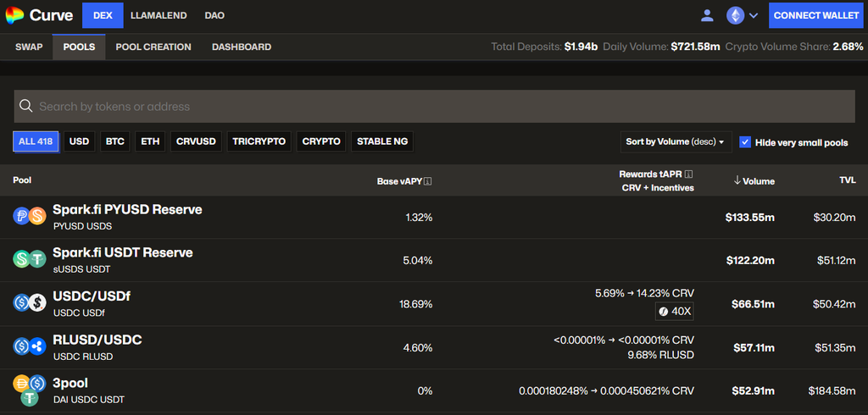Screen dimensions: 868x415
Task: Go to the Swap tab
Action: tap(29, 47)
